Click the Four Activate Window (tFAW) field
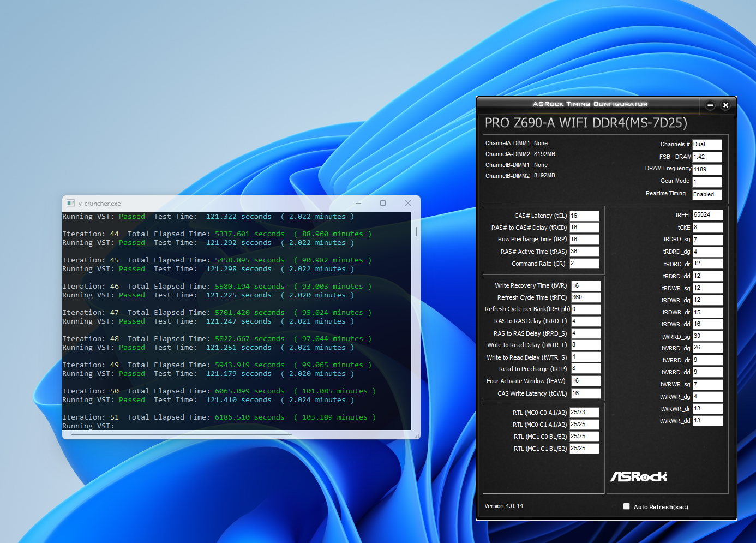The image size is (756, 543). [x=586, y=381]
